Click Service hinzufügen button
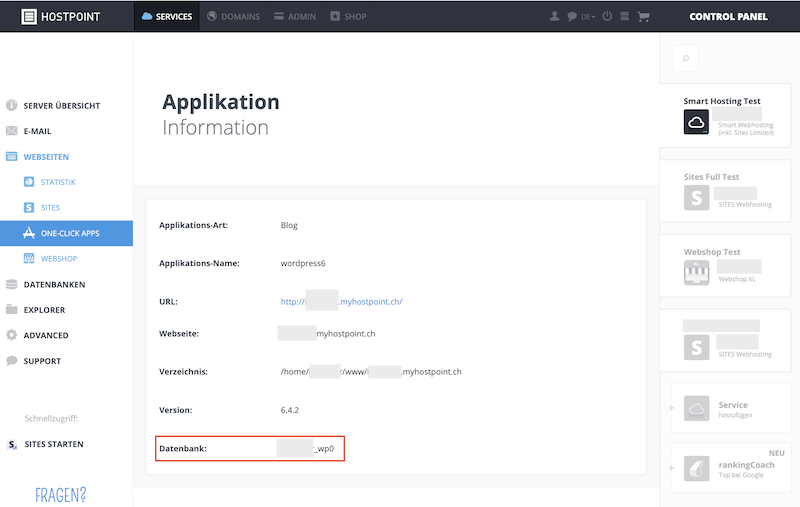Image resolution: width=800 pixels, height=507 pixels. pos(731,408)
